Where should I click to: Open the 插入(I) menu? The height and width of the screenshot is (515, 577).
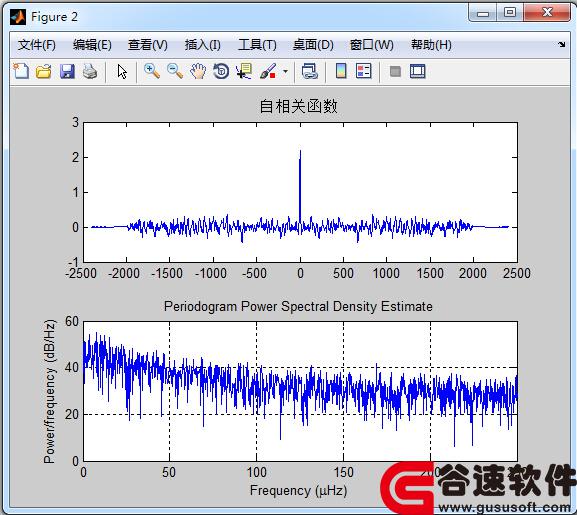(x=202, y=45)
